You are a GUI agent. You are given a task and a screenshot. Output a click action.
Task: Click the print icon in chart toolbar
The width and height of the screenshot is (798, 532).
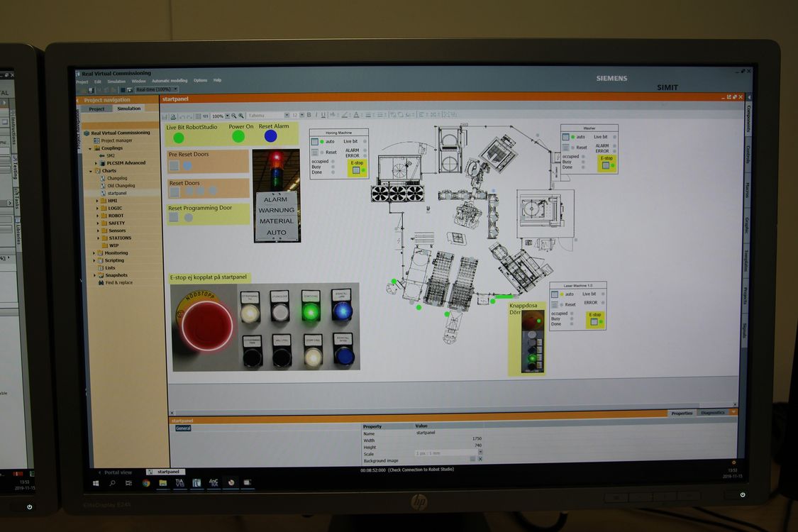(x=173, y=116)
